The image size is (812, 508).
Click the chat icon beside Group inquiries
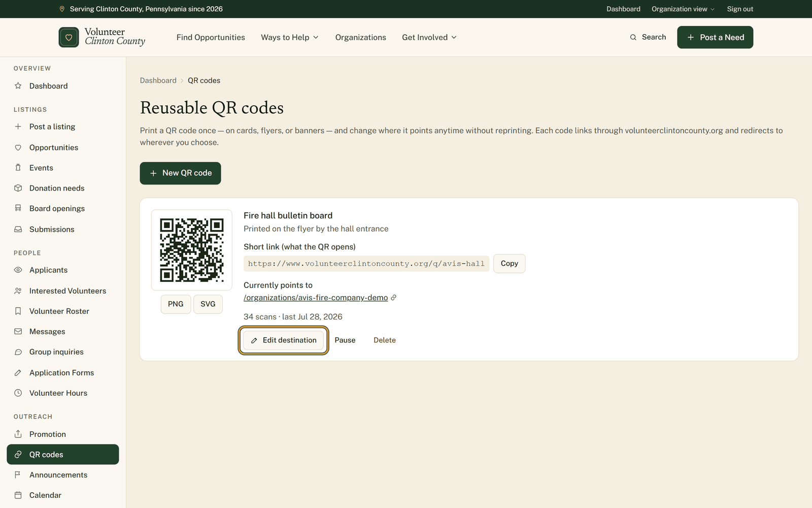pos(18,352)
